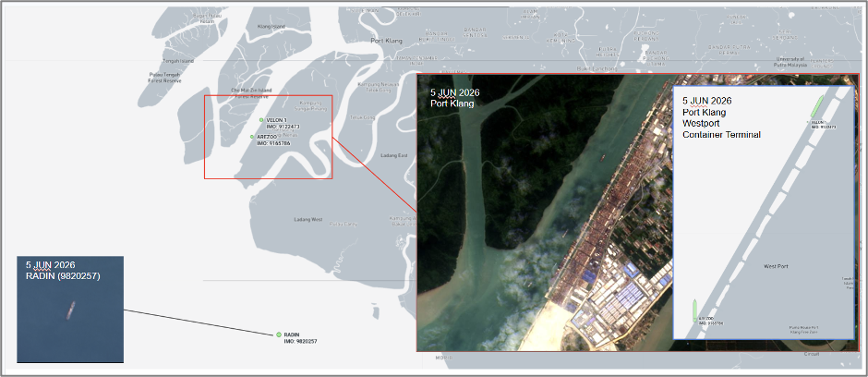Click the Klang Island map label
The height and width of the screenshot is (377, 868).
271,27
